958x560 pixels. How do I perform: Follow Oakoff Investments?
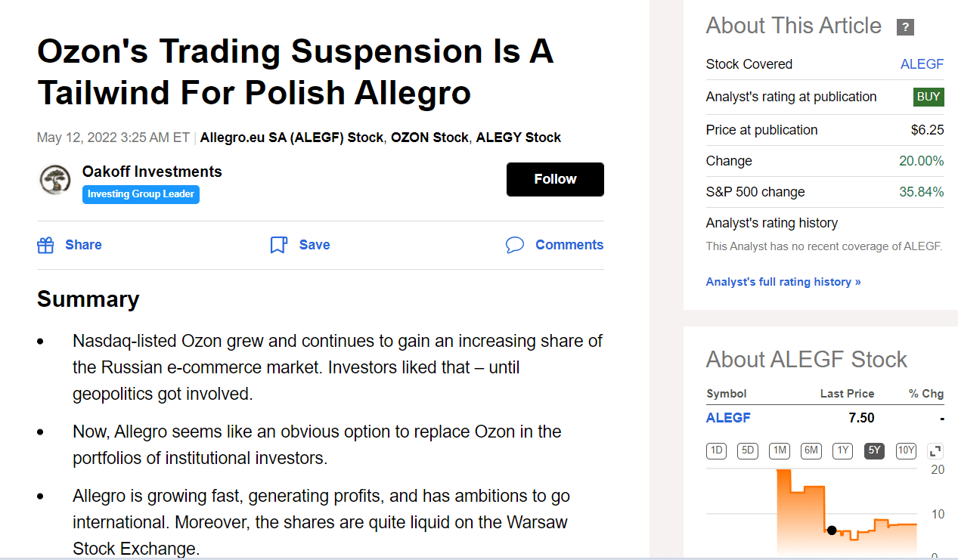coord(555,179)
